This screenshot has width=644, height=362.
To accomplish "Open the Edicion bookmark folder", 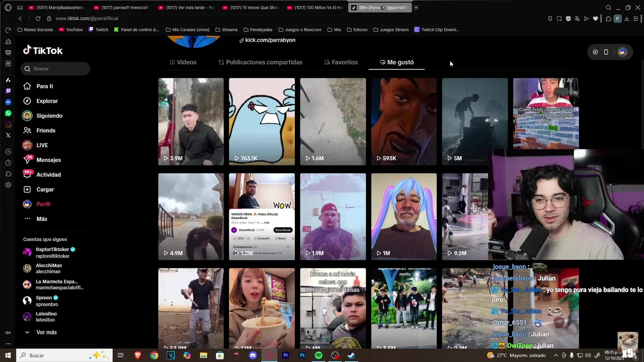I will 357,30.
